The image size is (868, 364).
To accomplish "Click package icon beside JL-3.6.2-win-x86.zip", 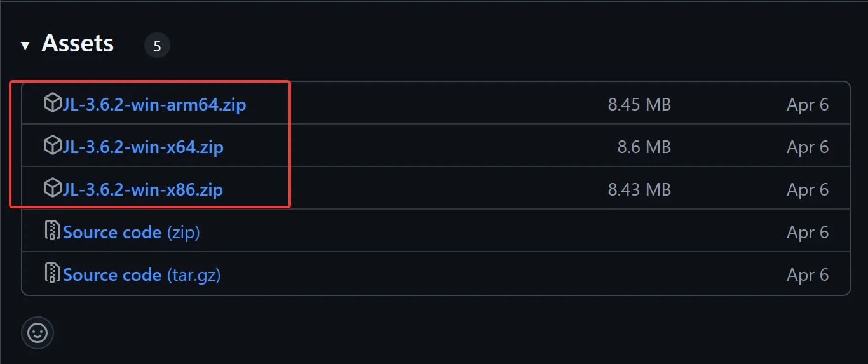I will (x=51, y=189).
